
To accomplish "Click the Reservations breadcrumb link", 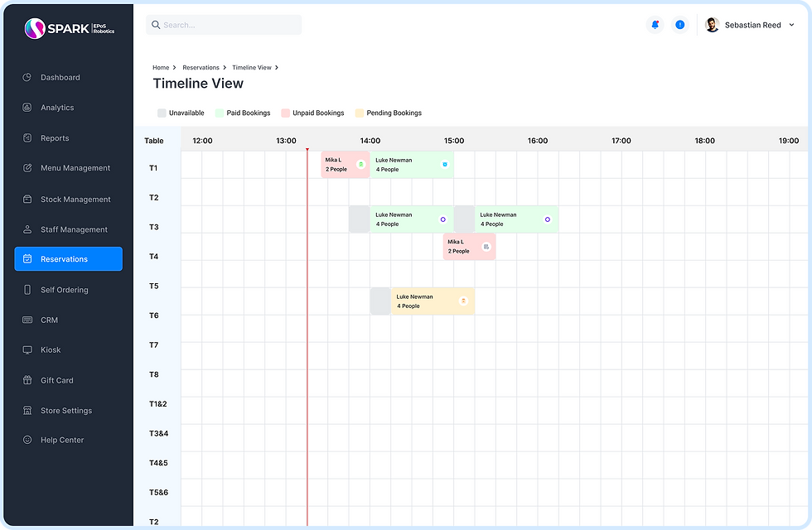I will [x=201, y=68].
